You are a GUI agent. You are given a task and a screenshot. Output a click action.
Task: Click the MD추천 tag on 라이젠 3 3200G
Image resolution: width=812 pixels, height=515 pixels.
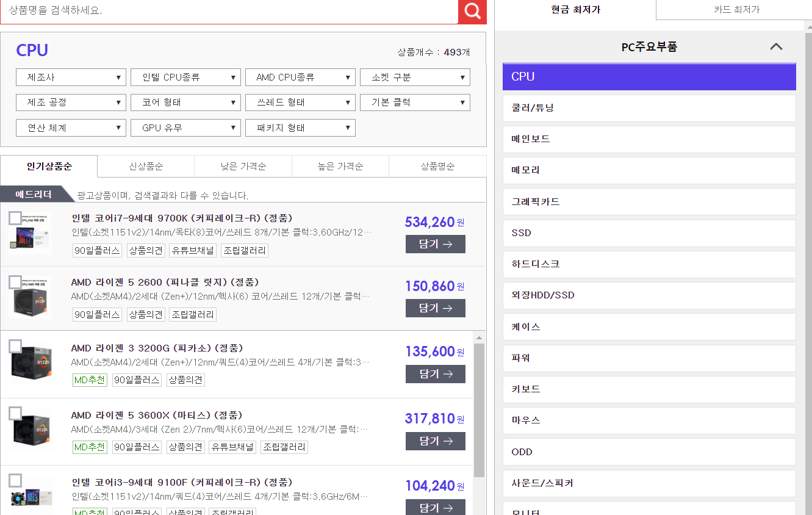point(90,380)
